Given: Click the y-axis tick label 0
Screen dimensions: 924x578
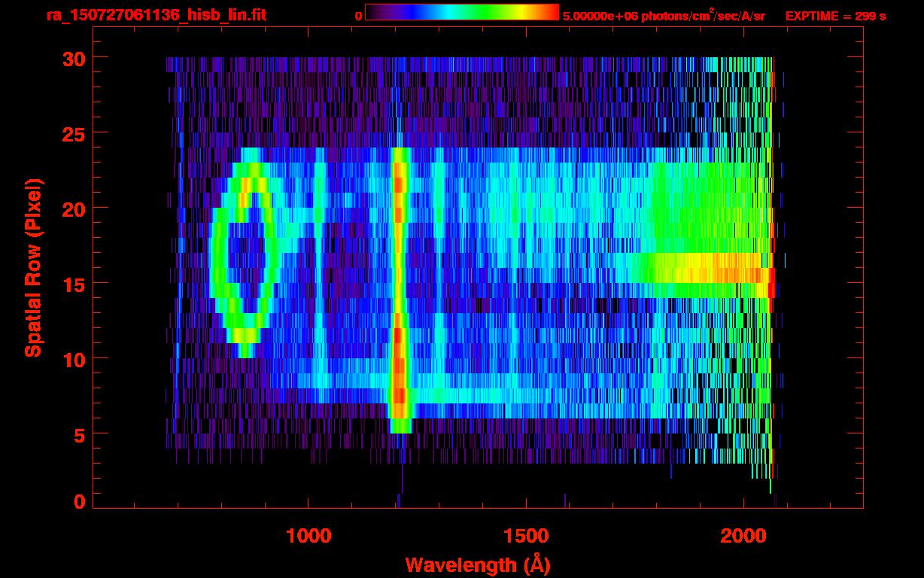Looking at the screenshot, I should pos(78,501).
